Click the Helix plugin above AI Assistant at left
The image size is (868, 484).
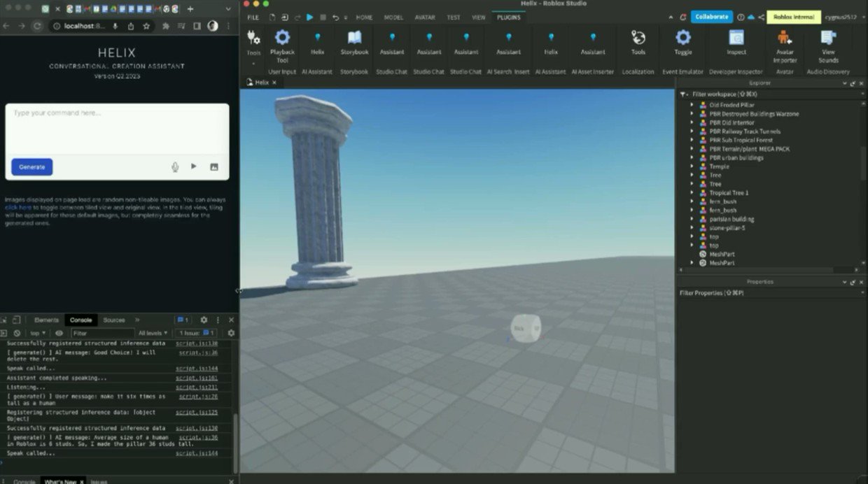pyautogui.click(x=317, y=43)
